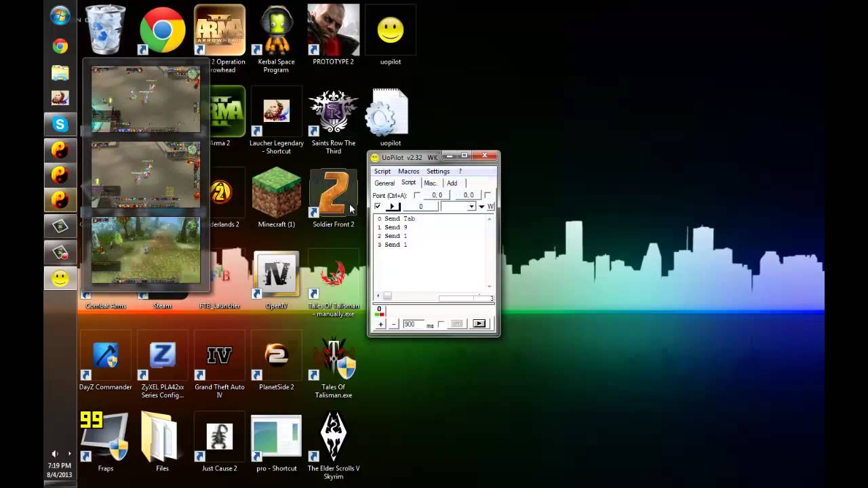This screenshot has height=488, width=868.
Task: Click the horizontal scrollbar thumb in script editor
Action: click(387, 296)
